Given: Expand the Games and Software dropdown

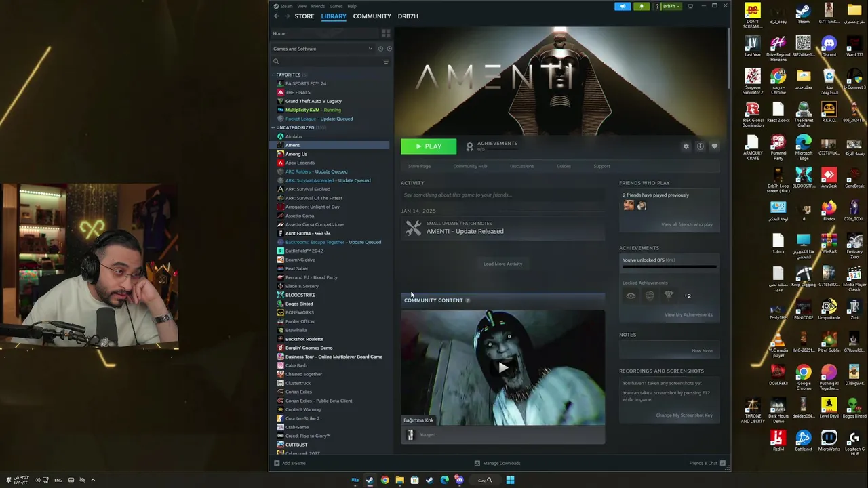Looking at the screenshot, I should coord(323,49).
